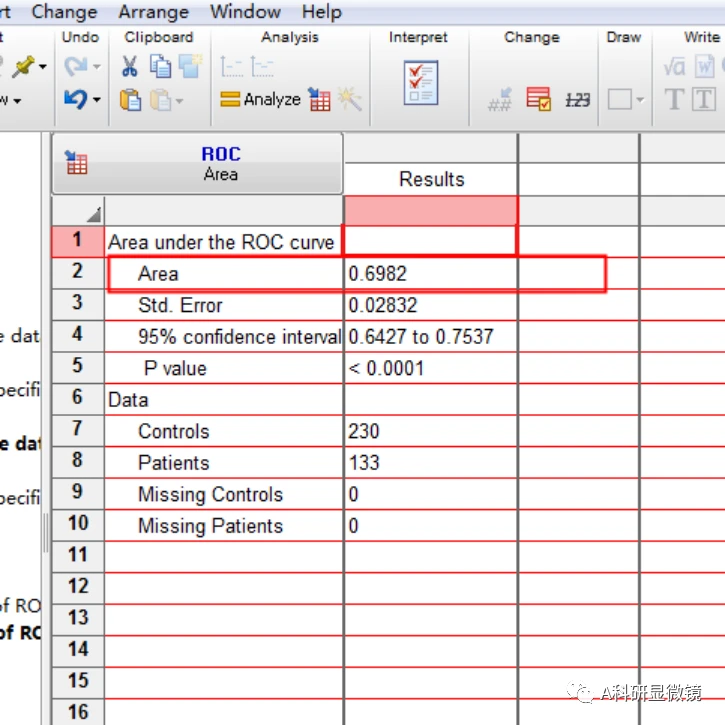Select the Std. Error value 0.02832
The height and width of the screenshot is (725, 725).
click(x=431, y=305)
